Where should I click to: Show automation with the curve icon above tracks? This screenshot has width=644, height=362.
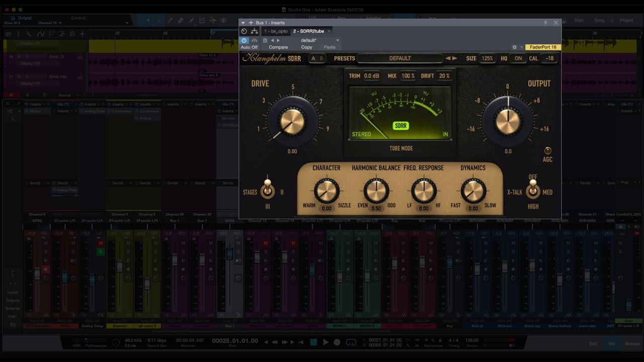coord(40,34)
